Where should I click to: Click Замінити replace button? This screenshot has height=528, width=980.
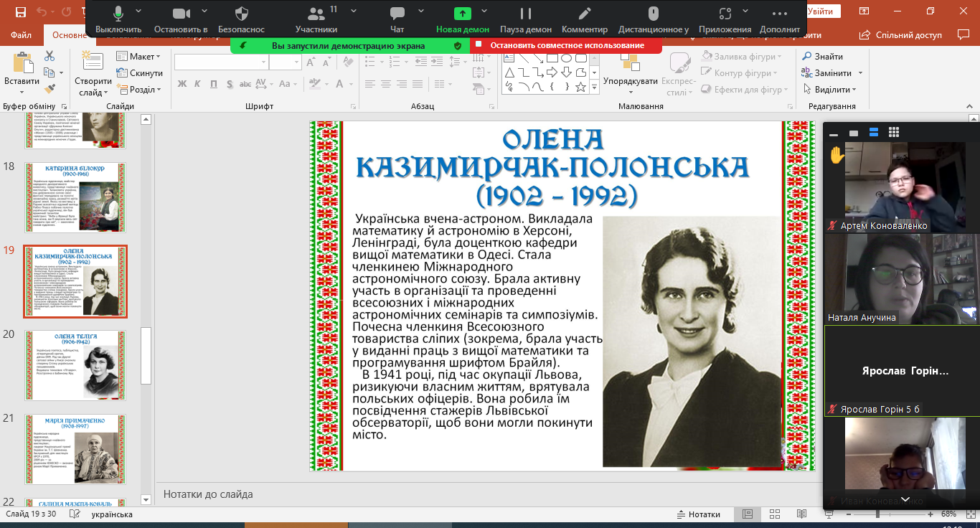(x=827, y=73)
